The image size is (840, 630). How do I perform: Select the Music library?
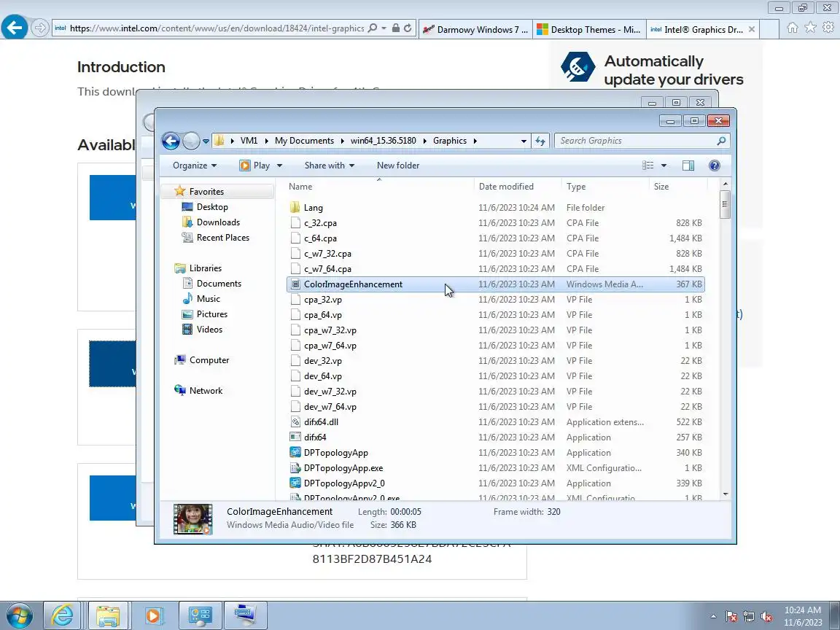point(208,299)
